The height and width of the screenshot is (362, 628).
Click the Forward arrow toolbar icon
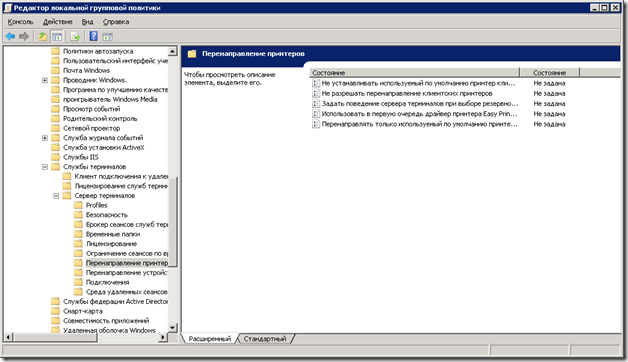24,36
